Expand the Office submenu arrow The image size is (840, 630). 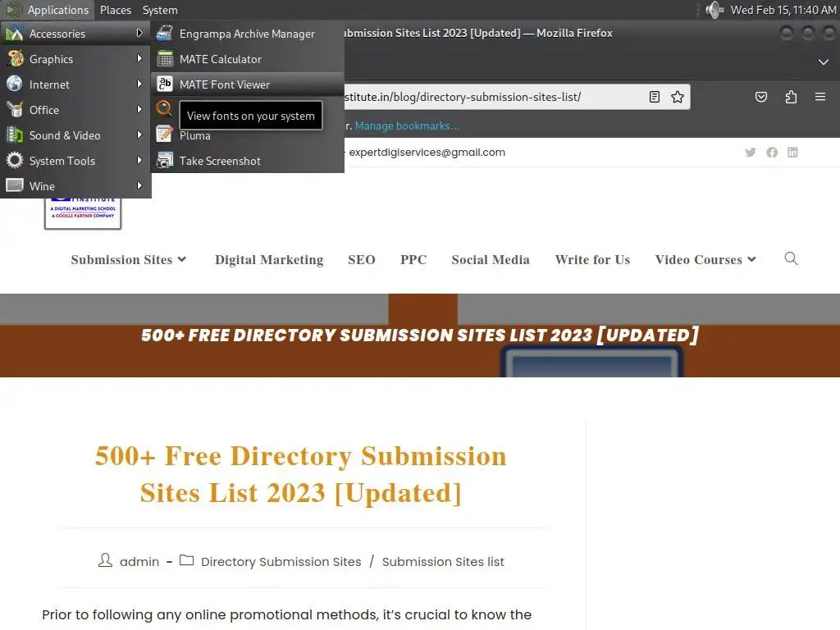click(x=139, y=109)
